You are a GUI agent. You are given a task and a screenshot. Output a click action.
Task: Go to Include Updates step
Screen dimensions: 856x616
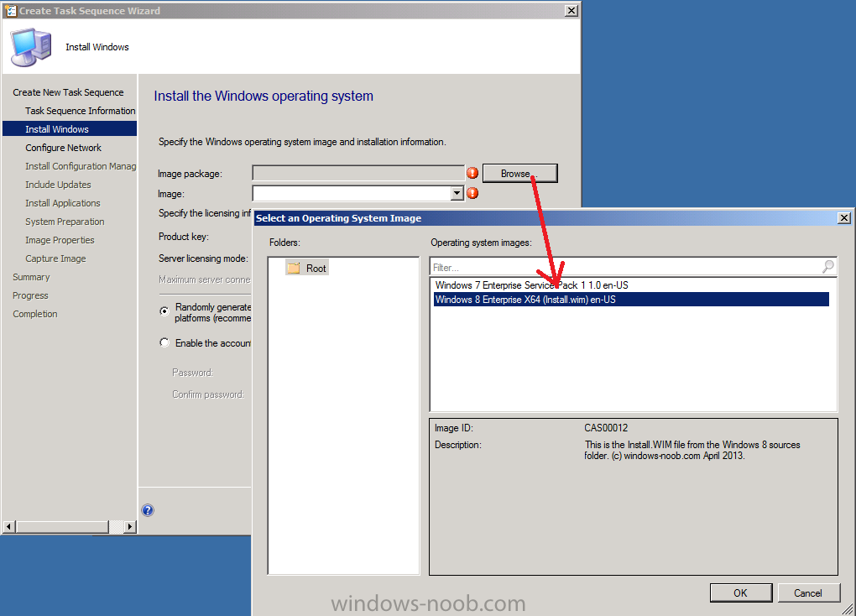point(58,185)
